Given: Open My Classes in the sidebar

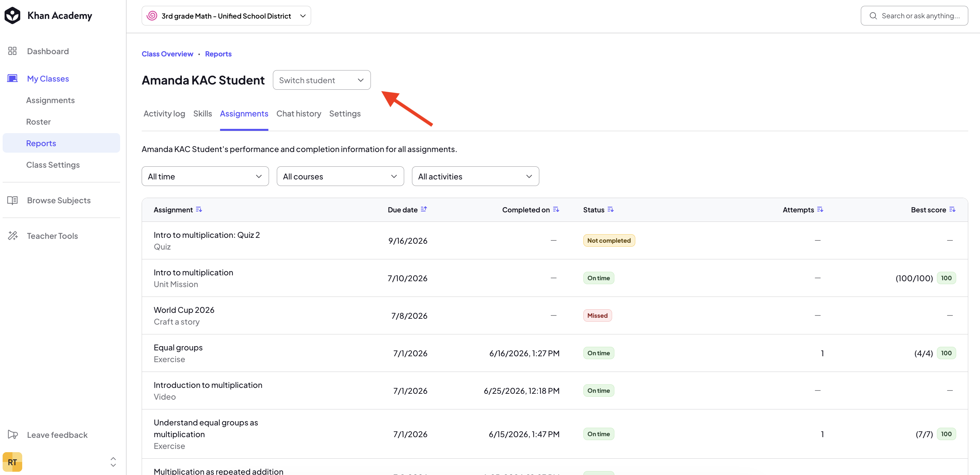Looking at the screenshot, I should (x=48, y=78).
